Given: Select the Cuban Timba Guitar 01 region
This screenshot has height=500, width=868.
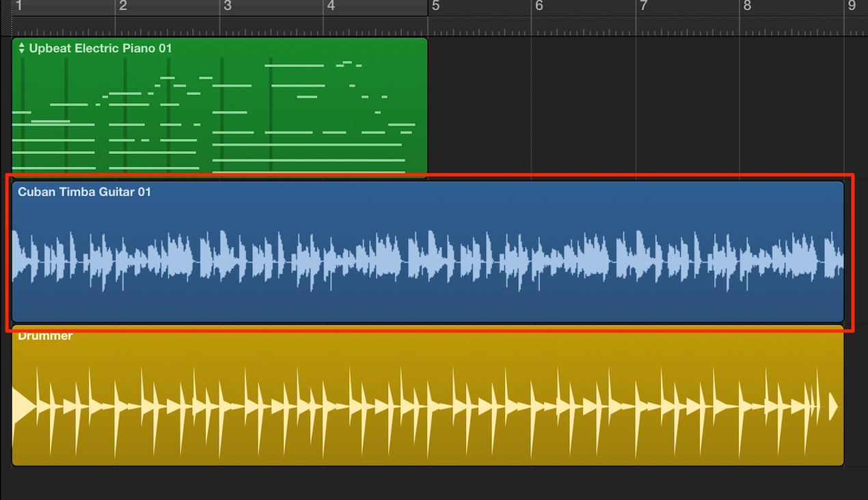Looking at the screenshot, I should [428, 252].
